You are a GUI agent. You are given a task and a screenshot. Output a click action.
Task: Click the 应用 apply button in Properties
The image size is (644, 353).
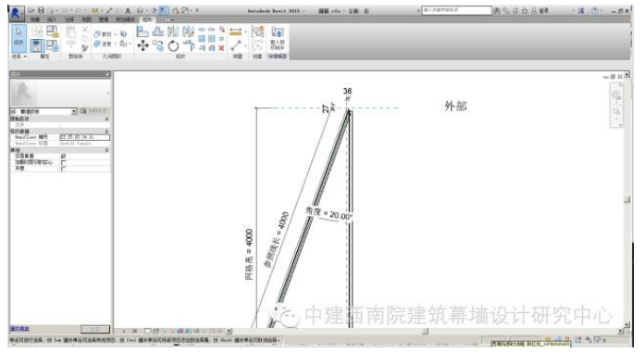pyautogui.click(x=95, y=329)
